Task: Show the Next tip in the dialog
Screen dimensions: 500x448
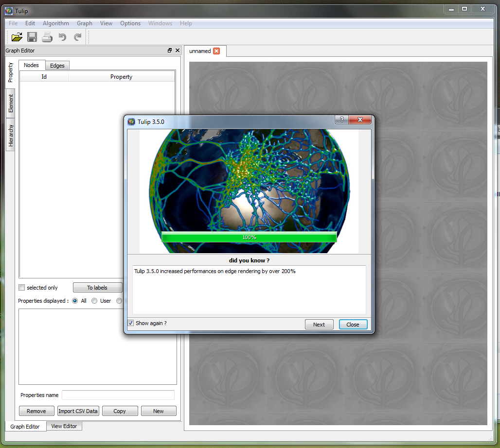Action: pyautogui.click(x=319, y=325)
